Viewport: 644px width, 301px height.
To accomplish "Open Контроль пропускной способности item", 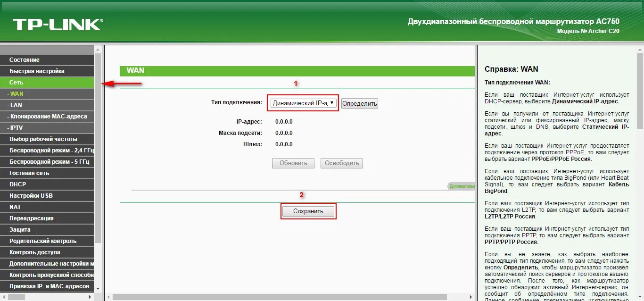I will tap(47, 275).
